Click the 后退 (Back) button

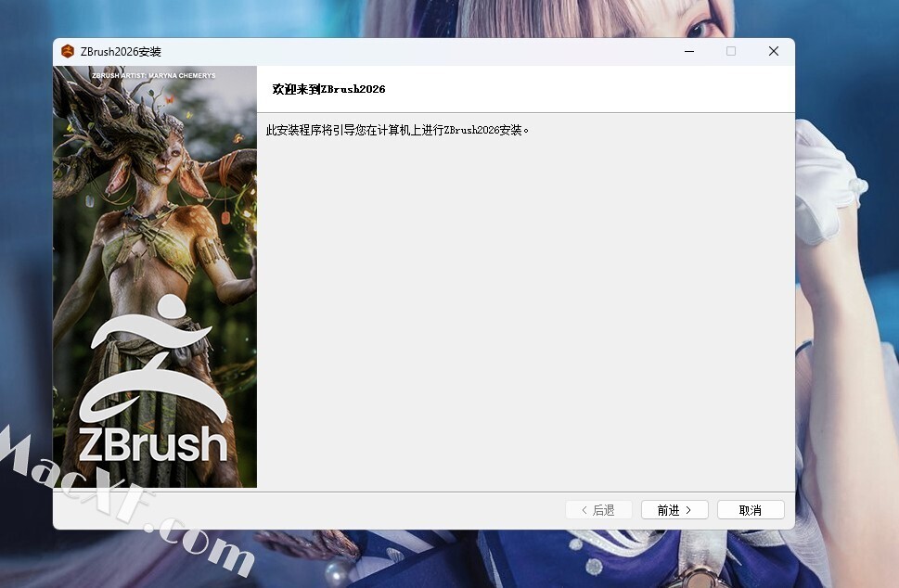coord(598,510)
